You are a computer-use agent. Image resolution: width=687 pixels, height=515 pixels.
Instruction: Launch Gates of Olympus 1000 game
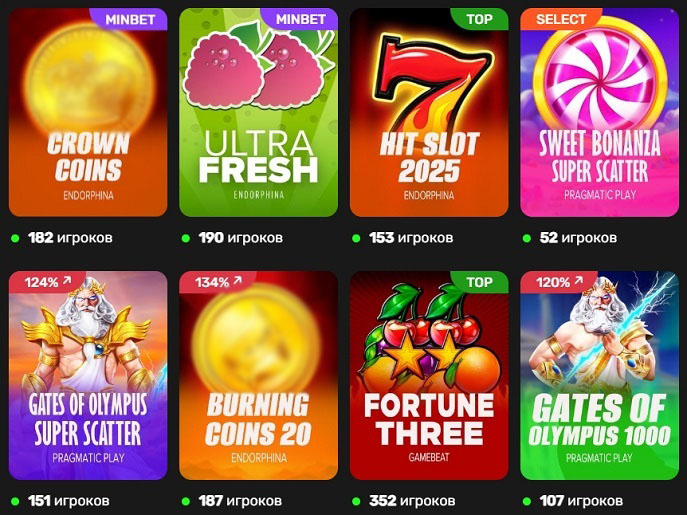coord(599,375)
